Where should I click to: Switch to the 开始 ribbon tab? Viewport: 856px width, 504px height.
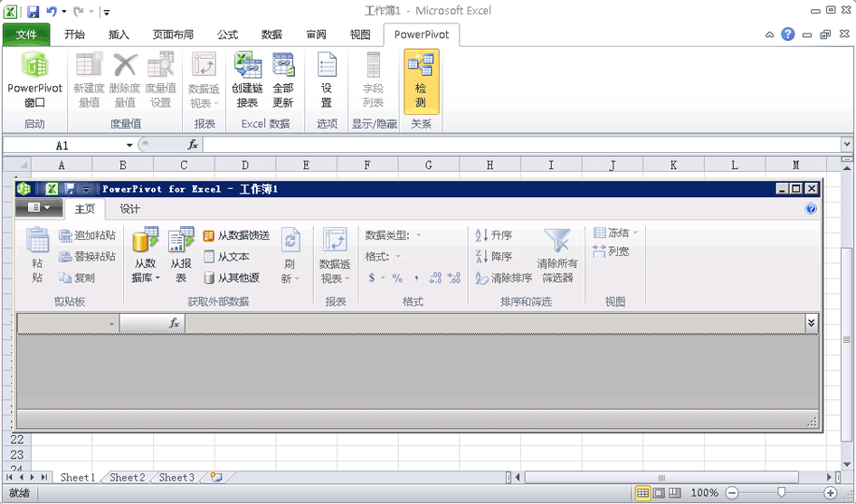pos(74,34)
